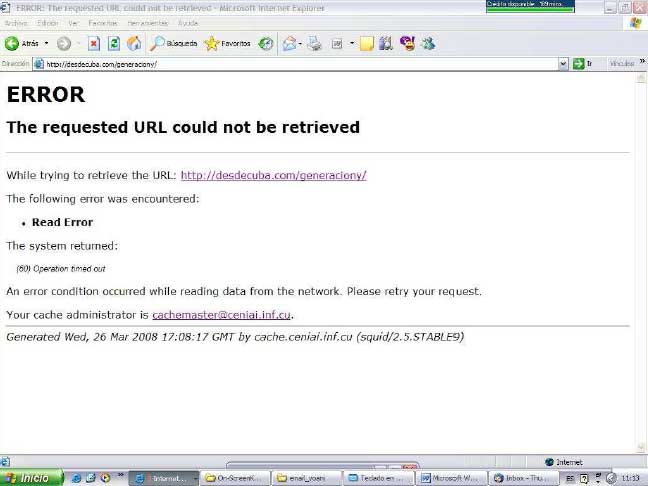Image resolution: width=648 pixels, height=486 pixels.
Task: Expand the address bar dropdown arrow
Action: (x=563, y=64)
